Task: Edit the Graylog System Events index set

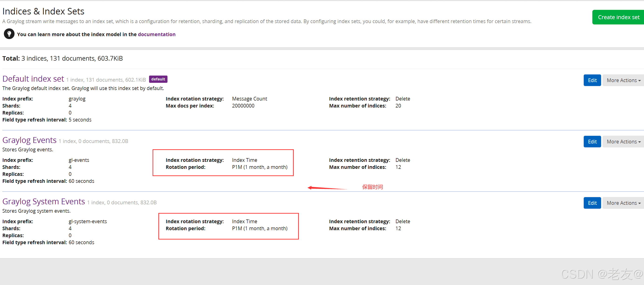Action: (x=592, y=203)
